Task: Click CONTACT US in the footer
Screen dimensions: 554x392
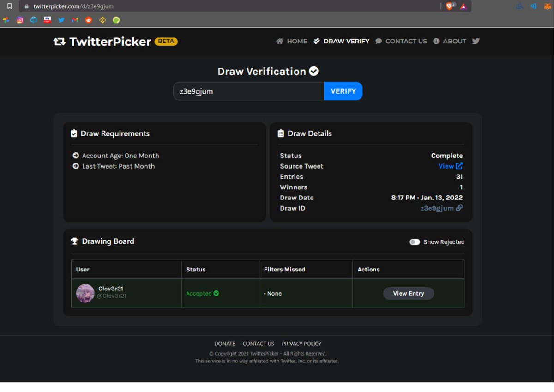Action: (x=259, y=344)
